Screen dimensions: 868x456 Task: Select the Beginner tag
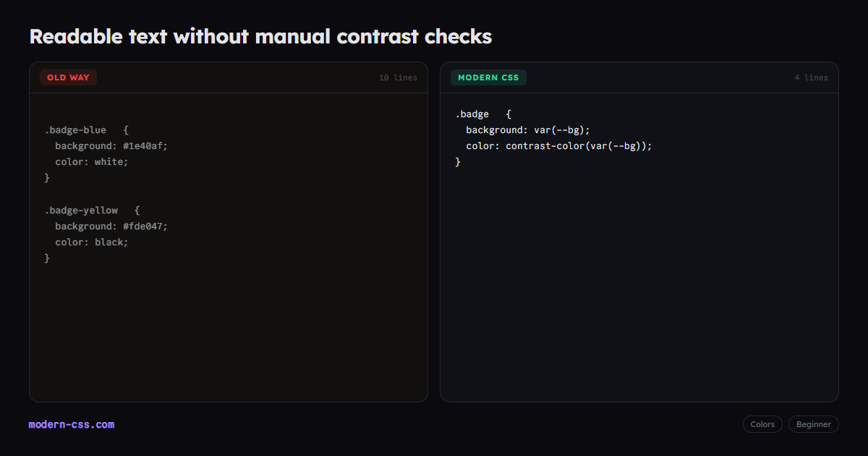point(814,424)
